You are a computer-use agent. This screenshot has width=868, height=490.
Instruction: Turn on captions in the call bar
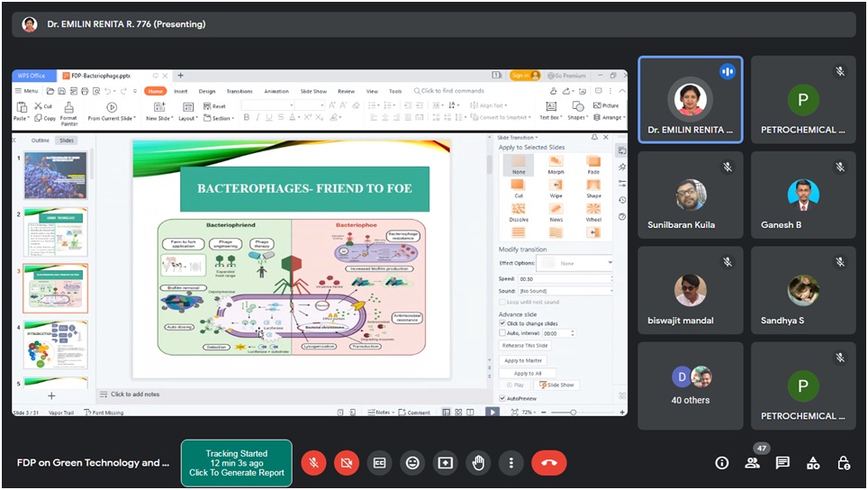click(x=379, y=463)
